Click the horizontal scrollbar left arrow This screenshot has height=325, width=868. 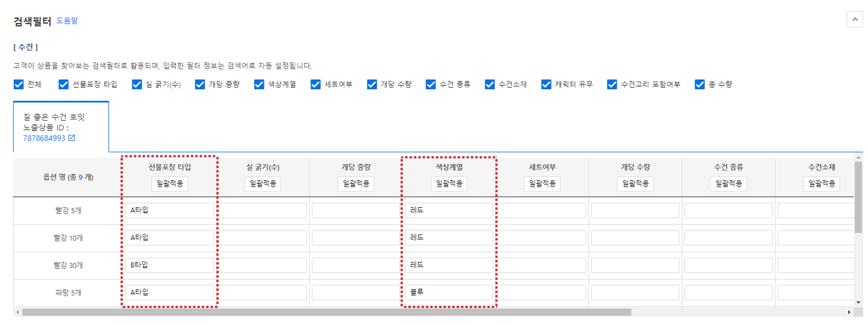(18, 312)
